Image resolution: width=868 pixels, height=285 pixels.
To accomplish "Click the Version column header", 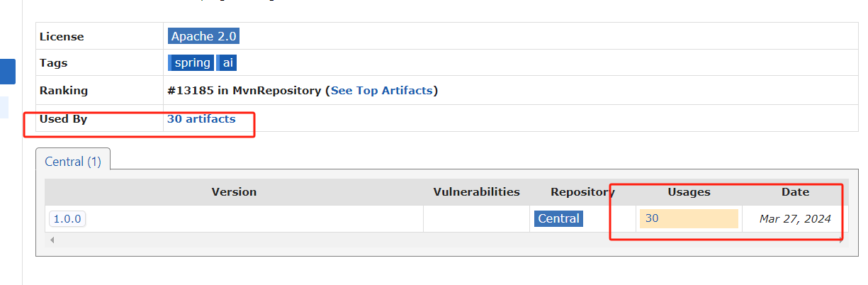I will (x=234, y=192).
